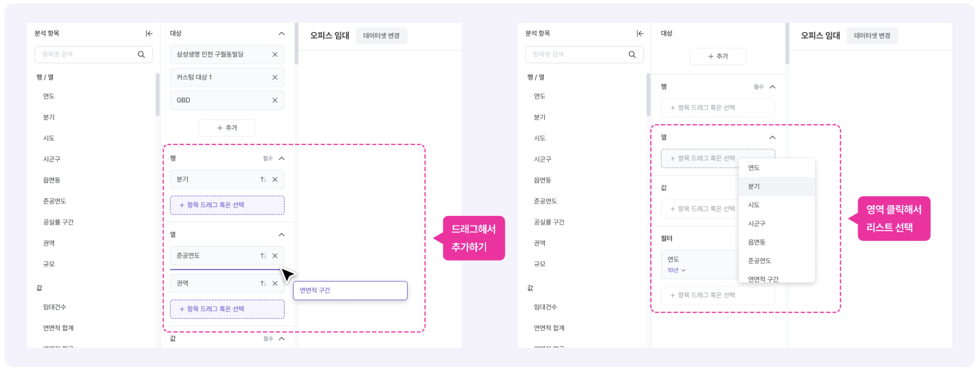Select 분기 from the dropdown list
Screen dimensions: 980x372
(754, 187)
